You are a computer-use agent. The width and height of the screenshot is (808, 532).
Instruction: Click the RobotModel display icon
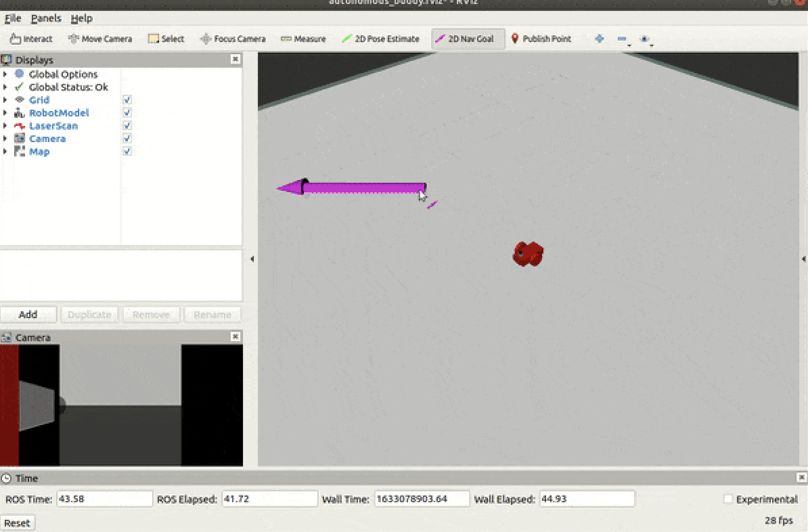click(20, 112)
